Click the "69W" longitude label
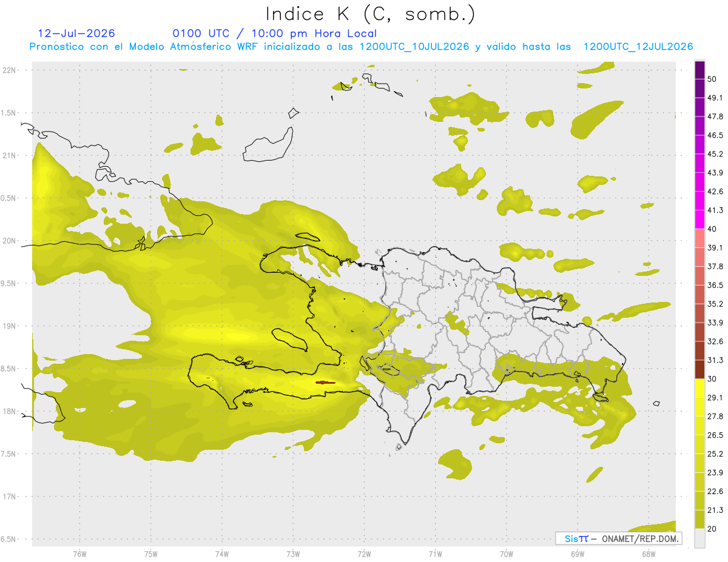728x562 pixels. 578,554
